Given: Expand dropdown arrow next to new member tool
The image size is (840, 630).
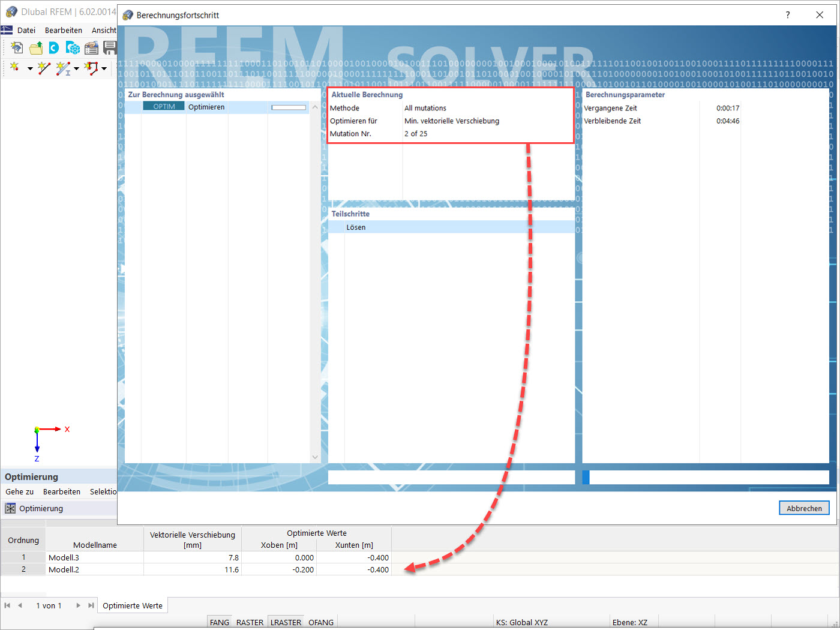Looking at the screenshot, I should tap(76, 68).
